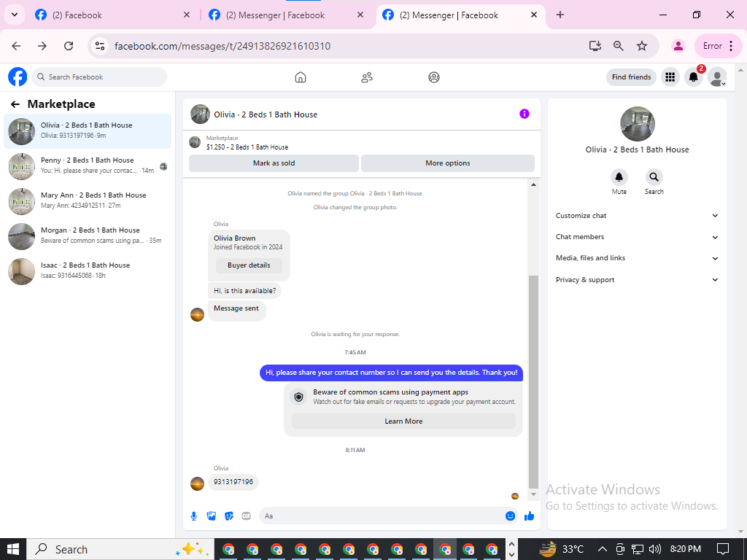Screen dimensions: 747x560
Task: Open Penny 2 Beds 1 Bath House chat
Action: click(88, 166)
